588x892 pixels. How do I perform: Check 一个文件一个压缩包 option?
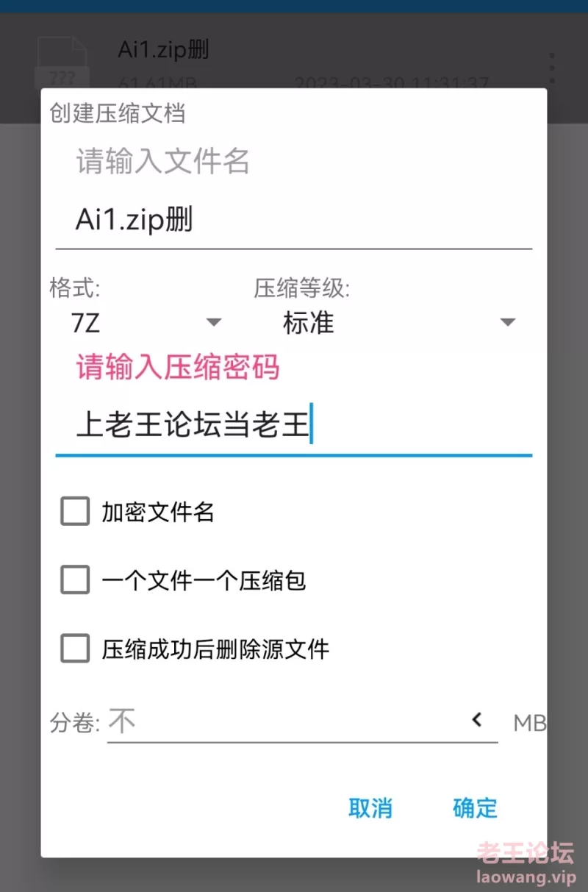(75, 579)
